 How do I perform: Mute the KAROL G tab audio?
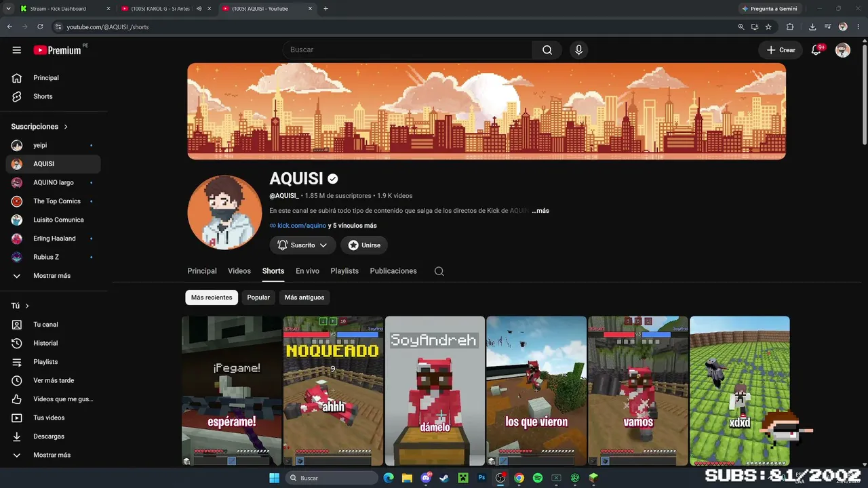[x=199, y=9]
